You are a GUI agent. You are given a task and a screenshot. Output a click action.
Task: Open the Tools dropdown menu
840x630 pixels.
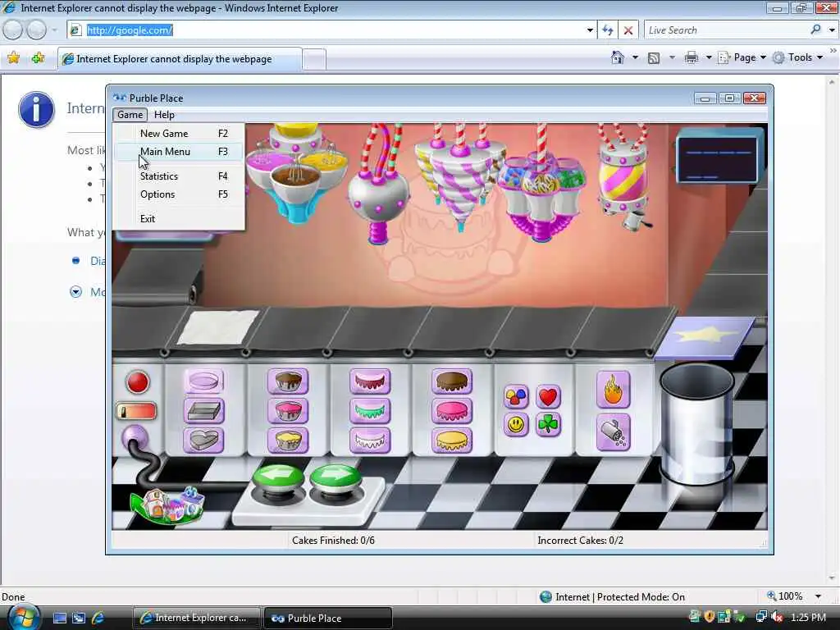tap(797, 57)
